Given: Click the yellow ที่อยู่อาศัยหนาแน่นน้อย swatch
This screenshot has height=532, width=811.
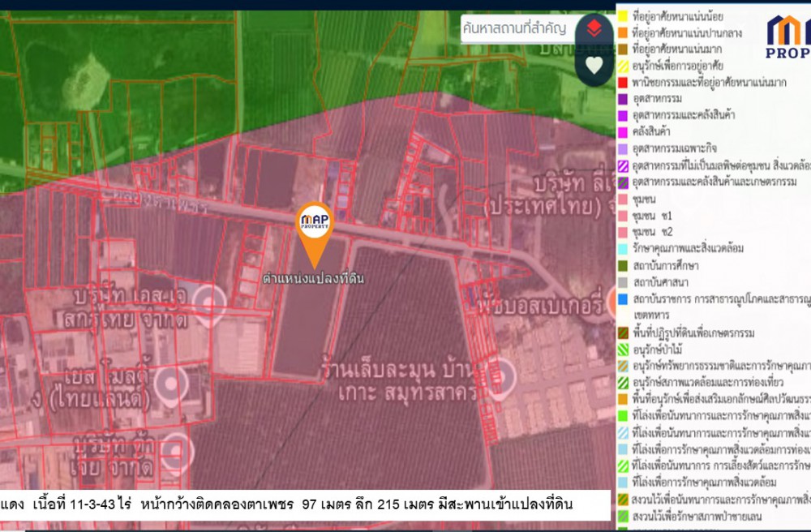Looking at the screenshot, I should click(623, 16).
